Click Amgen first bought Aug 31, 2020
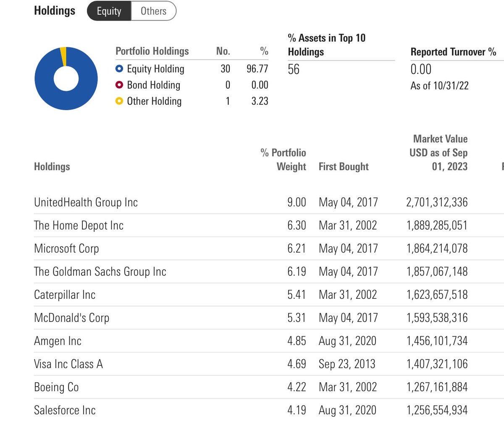 point(348,341)
